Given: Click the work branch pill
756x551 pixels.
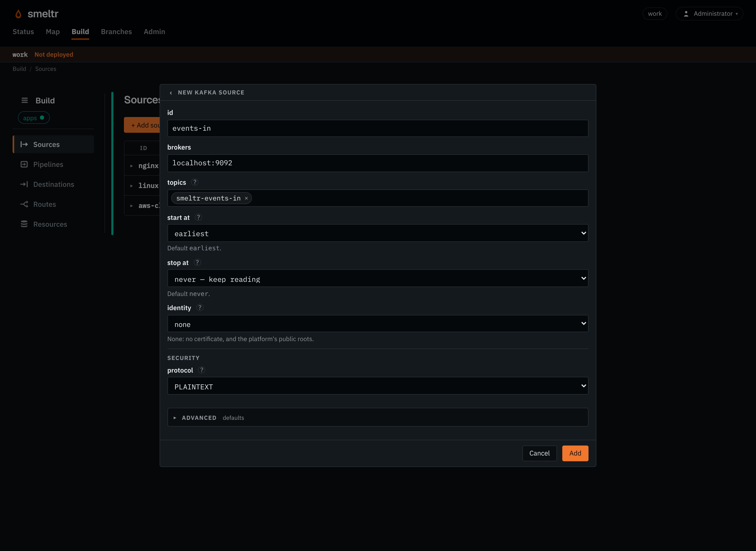Looking at the screenshot, I should click(x=655, y=14).
